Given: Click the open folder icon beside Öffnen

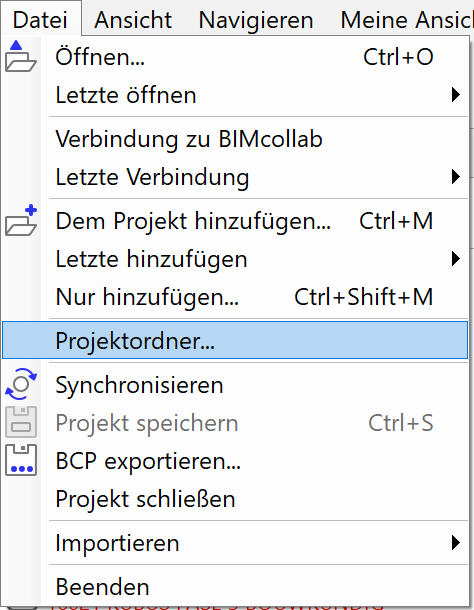Looking at the screenshot, I should (21, 56).
